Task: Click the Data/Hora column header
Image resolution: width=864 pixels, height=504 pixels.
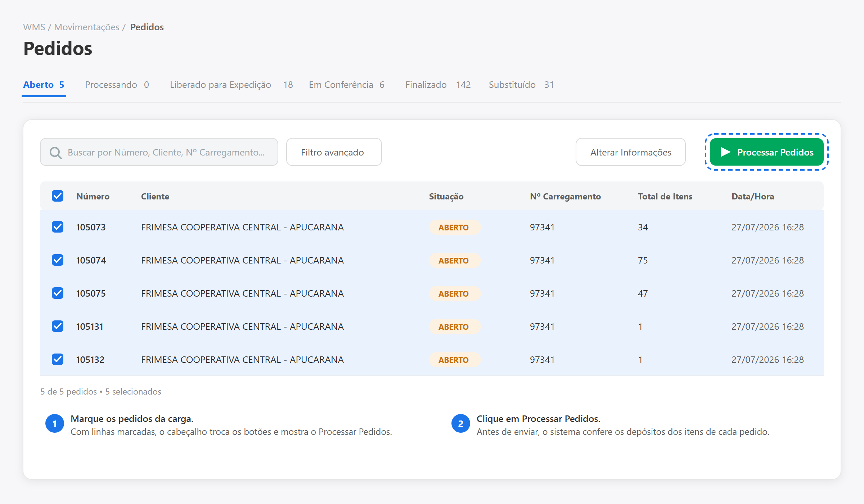Action: click(753, 197)
